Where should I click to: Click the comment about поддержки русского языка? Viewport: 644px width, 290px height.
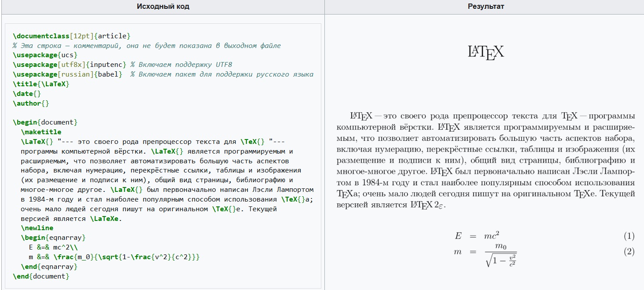(x=222, y=74)
